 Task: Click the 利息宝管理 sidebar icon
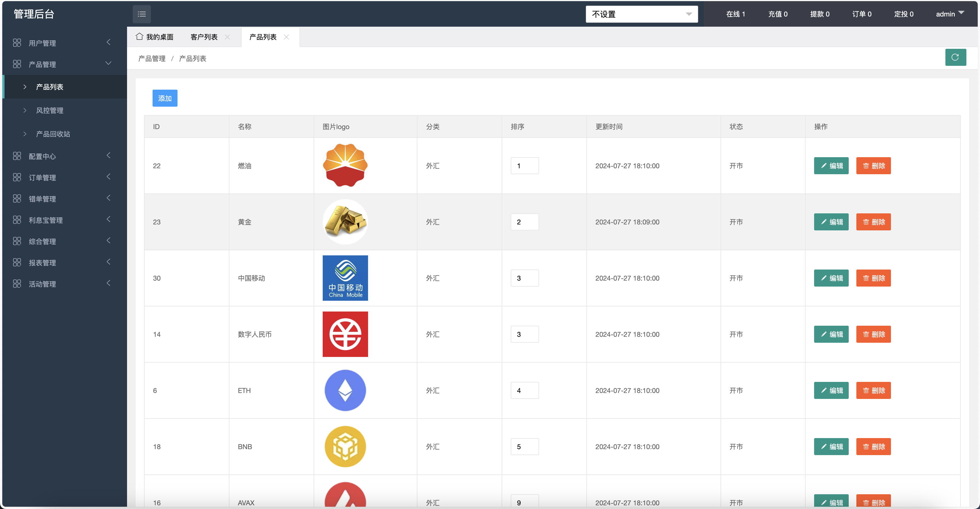click(x=17, y=220)
